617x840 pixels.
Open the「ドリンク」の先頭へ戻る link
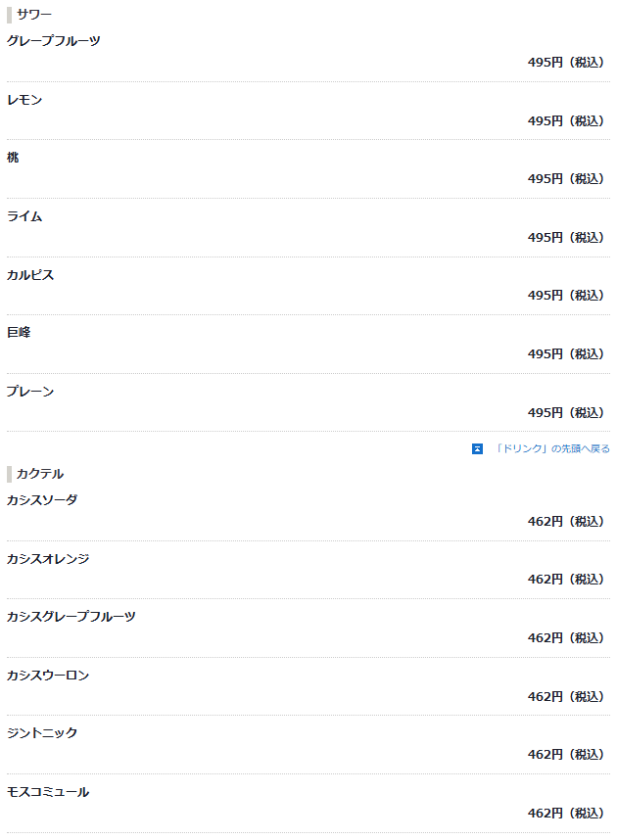click(551, 449)
